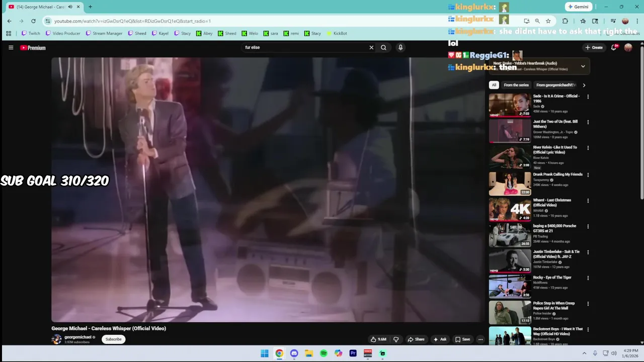Viewport: 644px width, 362px height.
Task: Clear the search box with the X
Action: click(x=371, y=47)
